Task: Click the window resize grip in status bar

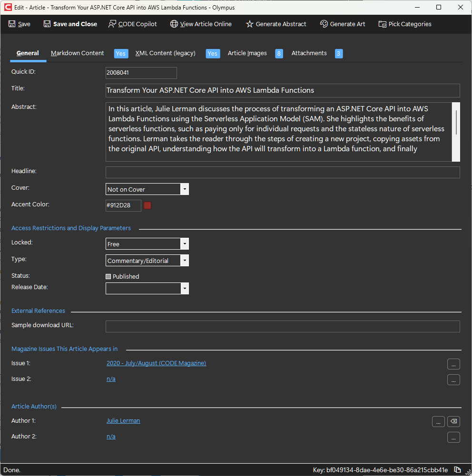Action: click(x=468, y=472)
